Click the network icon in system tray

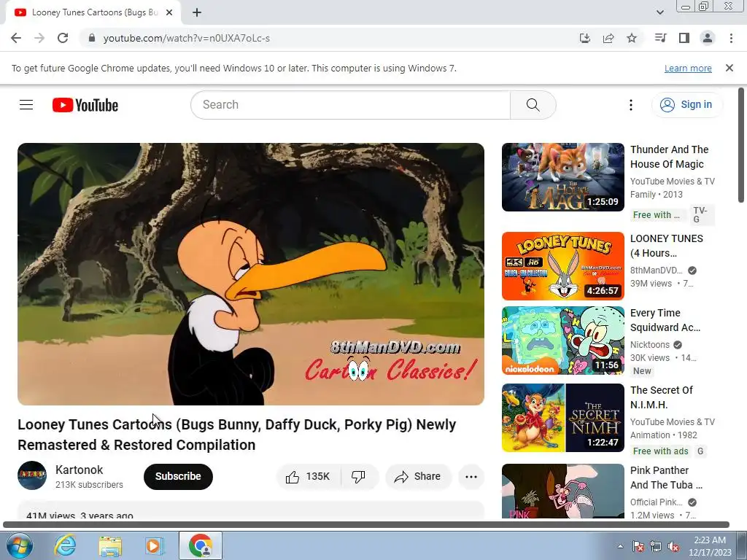click(656, 547)
